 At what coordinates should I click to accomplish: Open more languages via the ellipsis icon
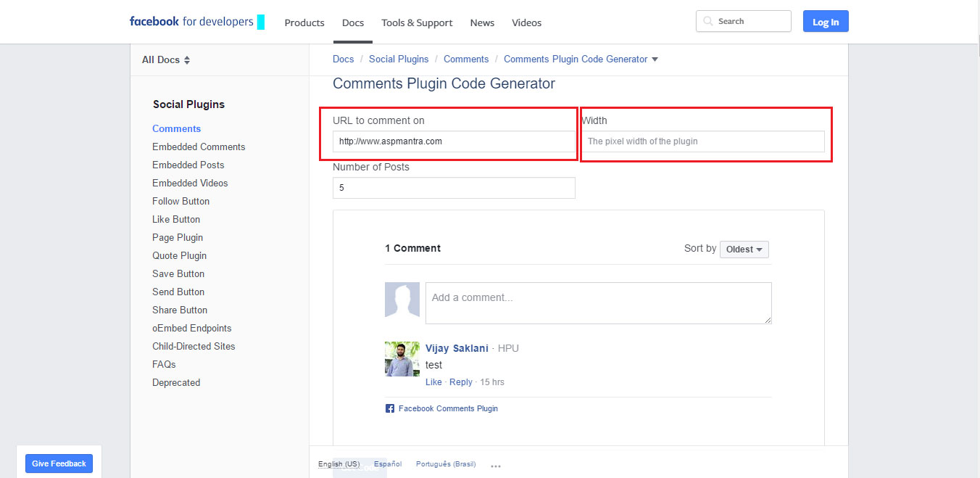click(495, 466)
